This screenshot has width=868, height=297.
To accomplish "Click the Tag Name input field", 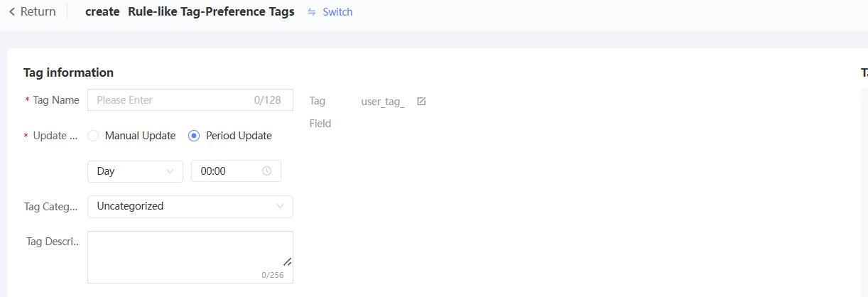I will tap(190, 100).
